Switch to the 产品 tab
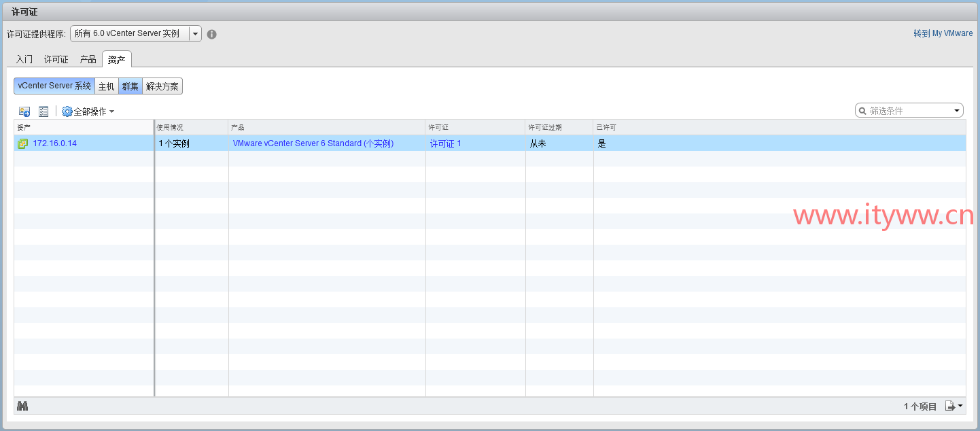 click(88, 59)
